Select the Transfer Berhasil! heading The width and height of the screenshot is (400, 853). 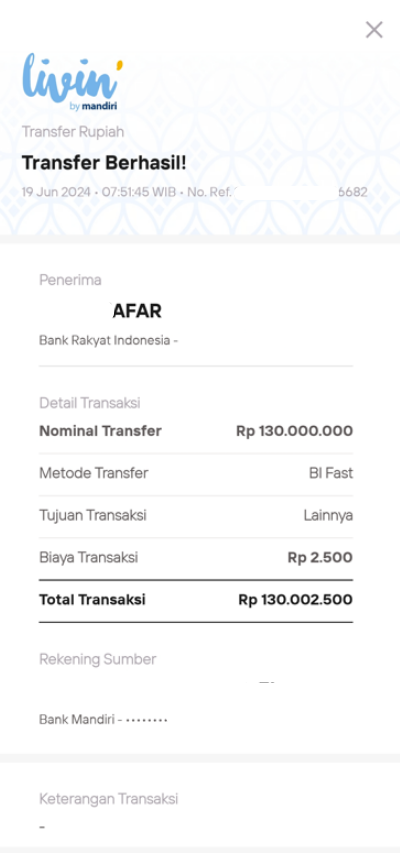(x=104, y=162)
